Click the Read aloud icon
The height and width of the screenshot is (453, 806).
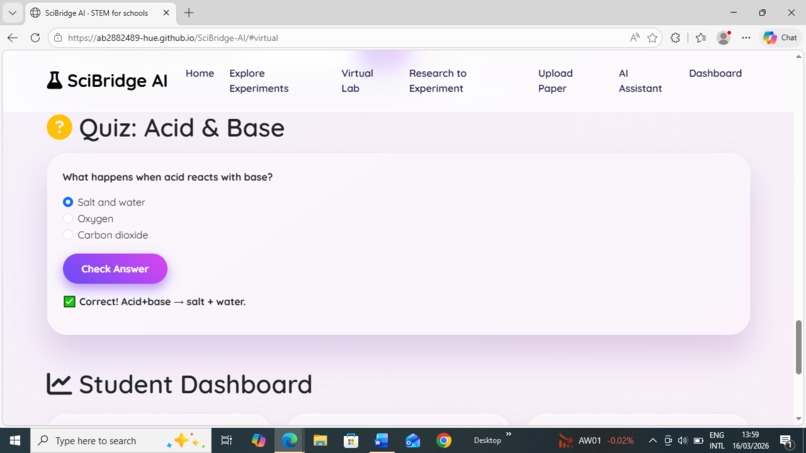click(x=635, y=38)
